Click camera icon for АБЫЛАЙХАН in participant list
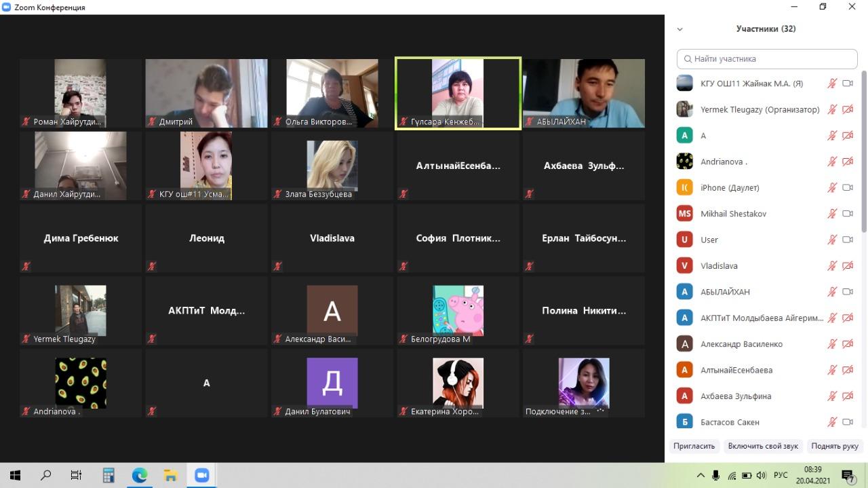Image resolution: width=868 pixels, height=488 pixels. (847, 292)
